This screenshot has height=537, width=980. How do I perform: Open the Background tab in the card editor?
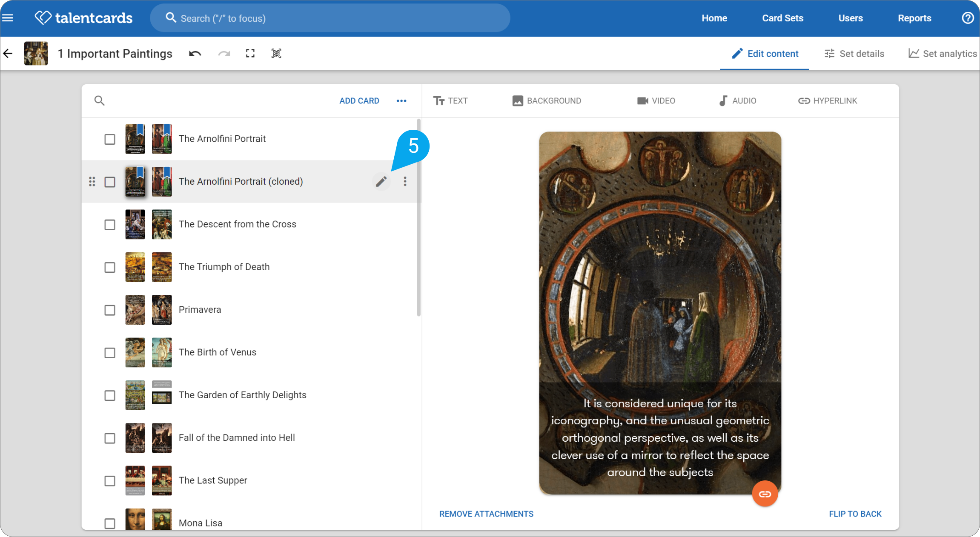(x=547, y=101)
